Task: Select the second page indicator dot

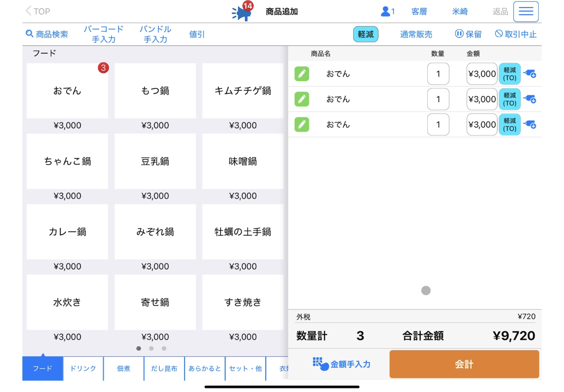Action: tap(151, 348)
